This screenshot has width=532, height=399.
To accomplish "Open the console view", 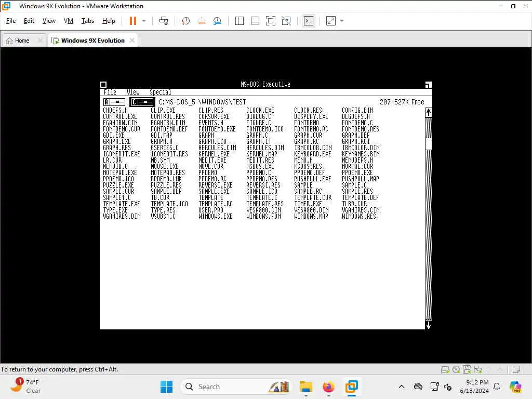I will tap(309, 21).
